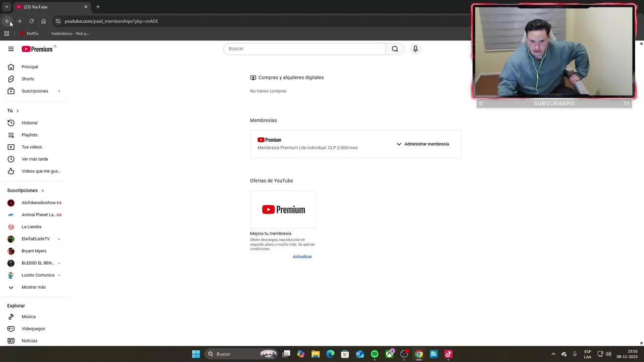Open Suscripciones feed in sidebar
This screenshot has width=644, height=362.
[34, 91]
